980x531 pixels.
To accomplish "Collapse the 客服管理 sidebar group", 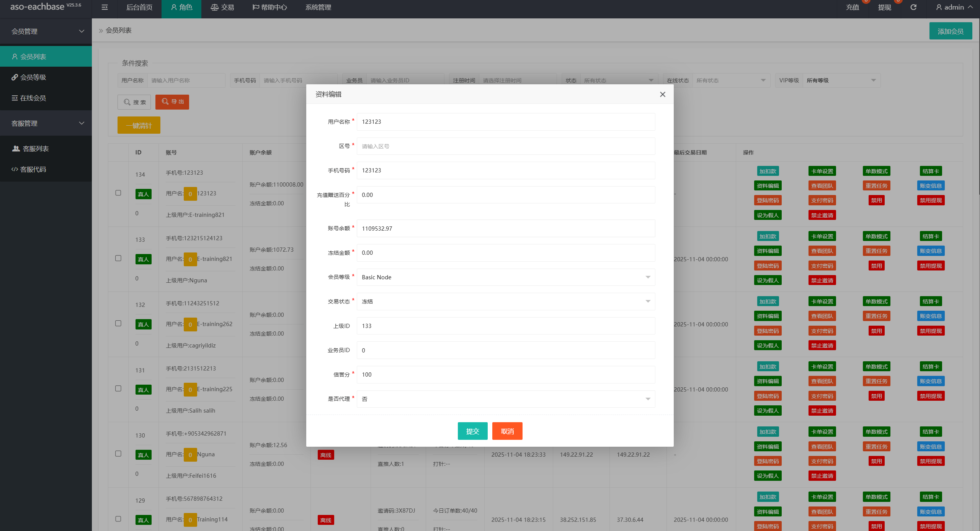I will (x=46, y=123).
